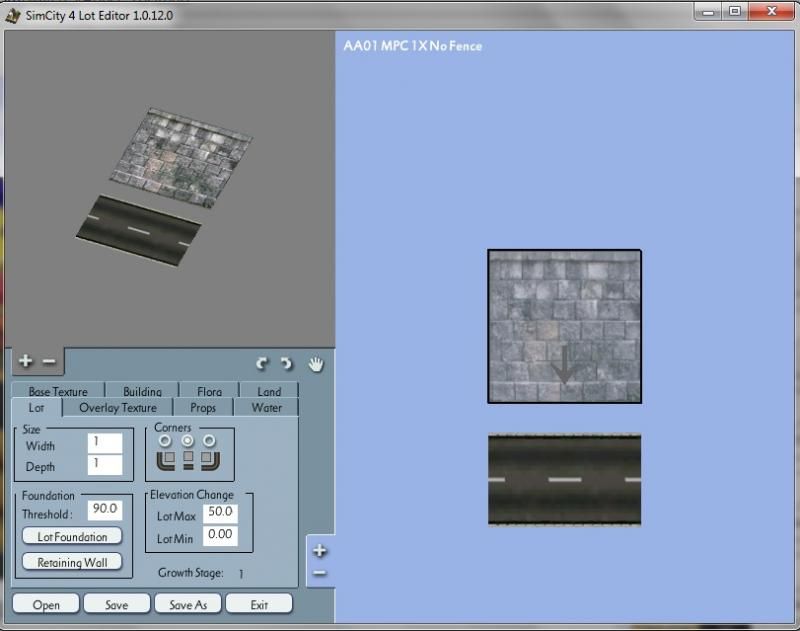The width and height of the screenshot is (800, 631).
Task: Click the lot name 'AA01 MPC 1X No Fence'
Action: click(412, 46)
